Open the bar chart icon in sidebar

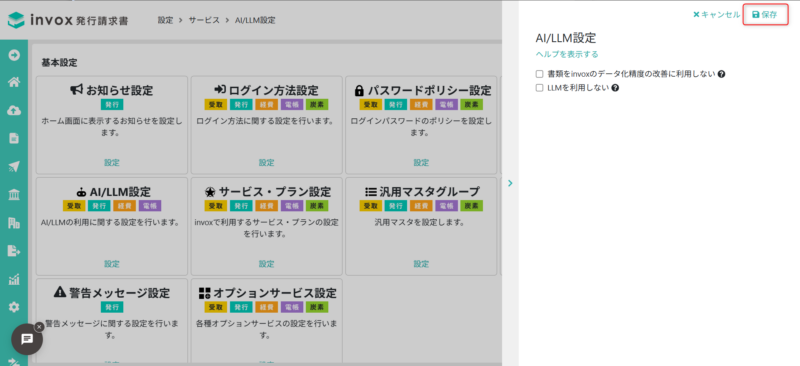(14, 279)
